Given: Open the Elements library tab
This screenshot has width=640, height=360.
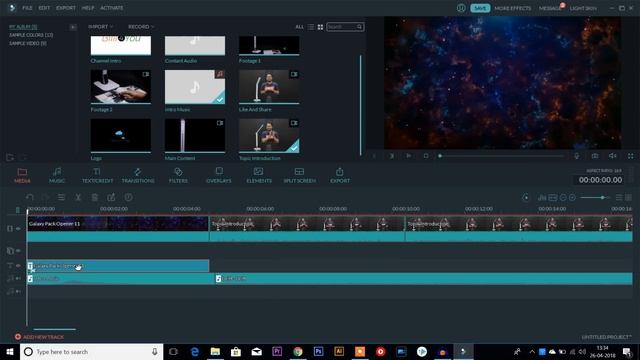Looking at the screenshot, I should coord(259,175).
